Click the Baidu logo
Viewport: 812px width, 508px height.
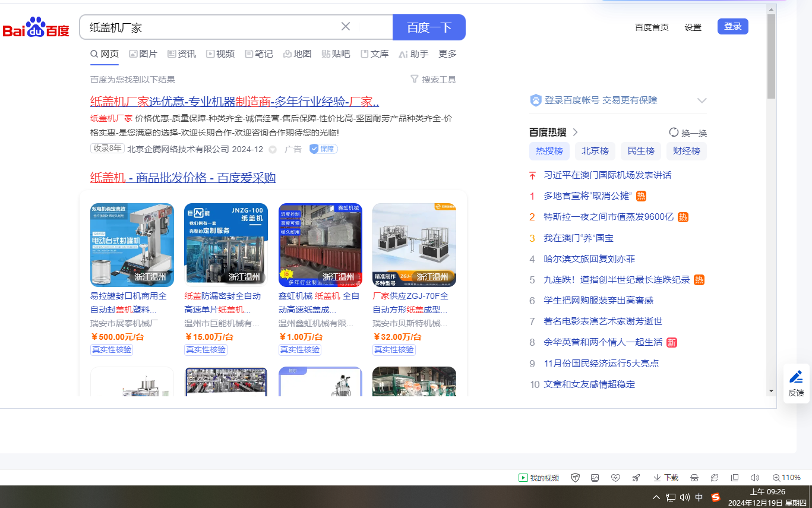point(36,28)
